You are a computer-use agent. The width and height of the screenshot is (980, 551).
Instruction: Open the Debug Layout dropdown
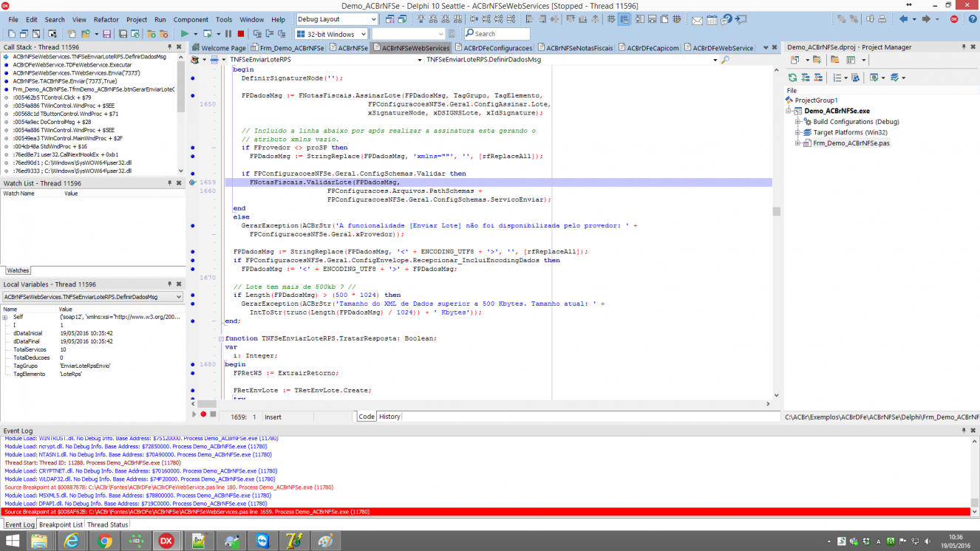pos(373,19)
